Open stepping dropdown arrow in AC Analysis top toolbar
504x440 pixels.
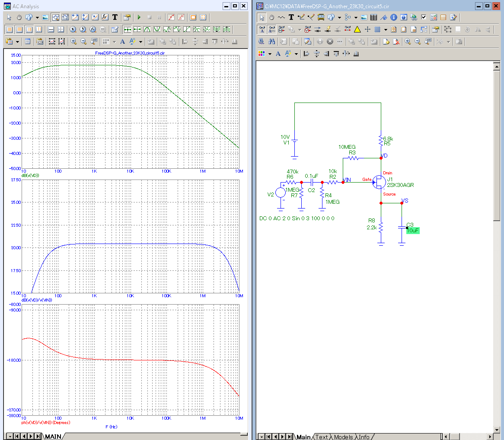37,17
